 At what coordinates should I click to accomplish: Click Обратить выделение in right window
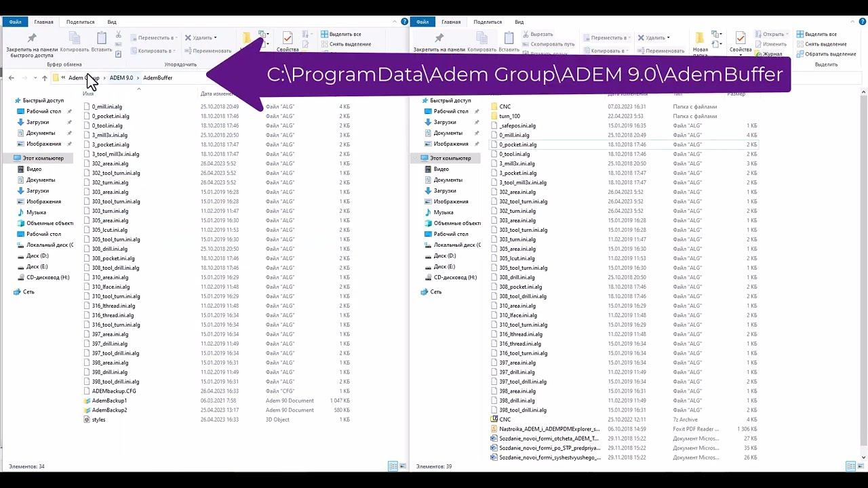[x=826, y=54]
